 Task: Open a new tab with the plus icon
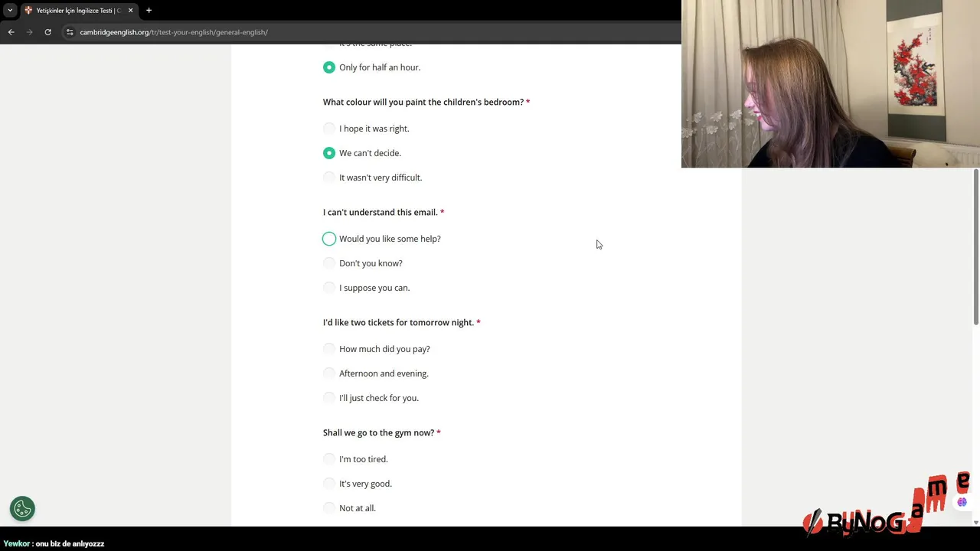[x=149, y=10]
